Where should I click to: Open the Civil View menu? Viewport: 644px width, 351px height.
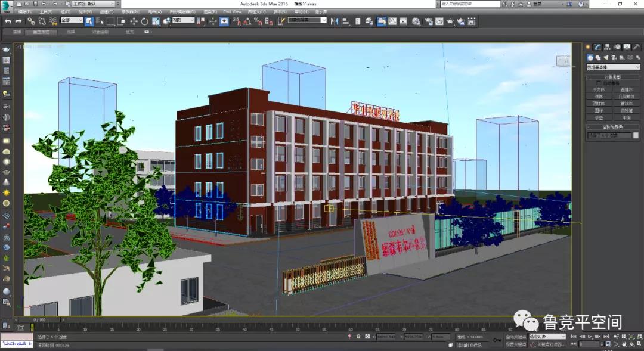point(233,11)
